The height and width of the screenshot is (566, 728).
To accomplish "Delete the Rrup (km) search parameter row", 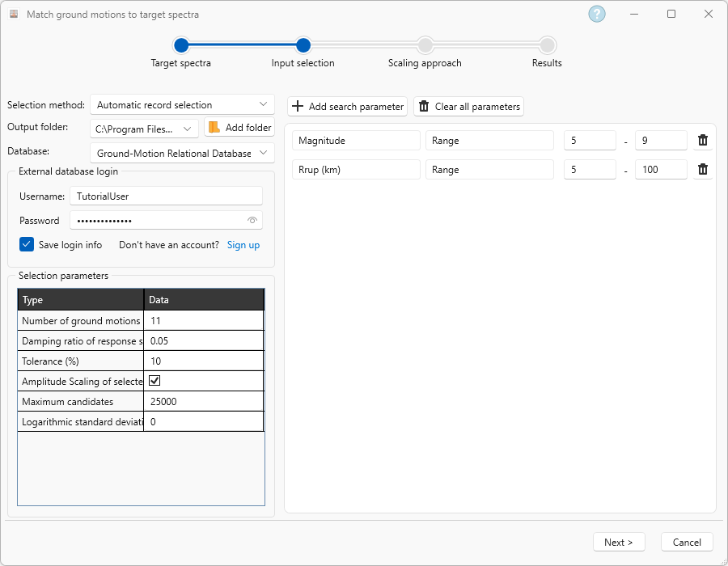I will [703, 169].
